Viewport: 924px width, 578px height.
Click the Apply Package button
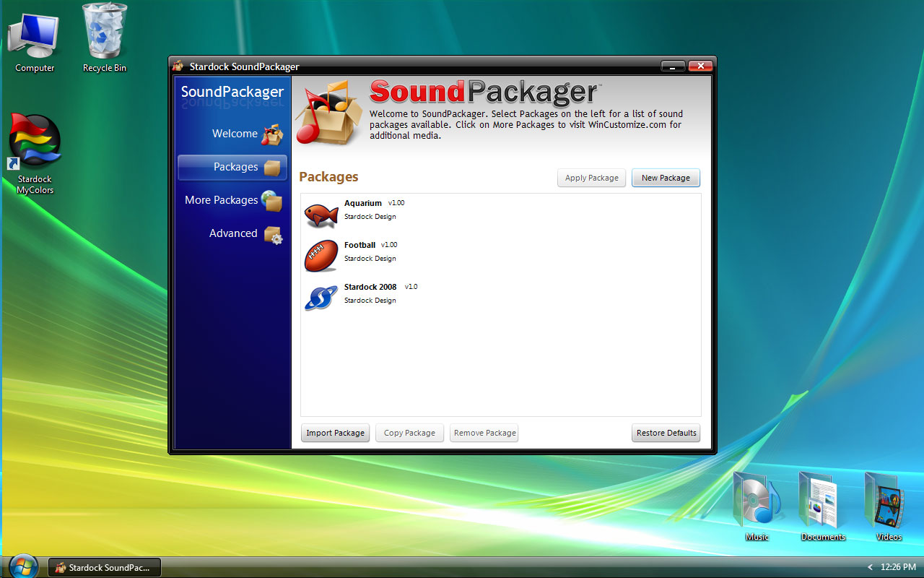coord(591,178)
